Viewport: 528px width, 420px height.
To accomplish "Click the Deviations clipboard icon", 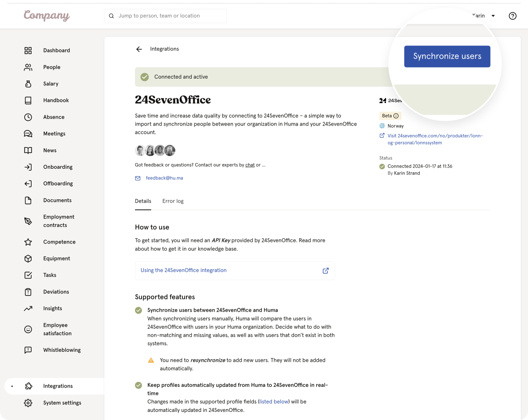I will pos(28,292).
